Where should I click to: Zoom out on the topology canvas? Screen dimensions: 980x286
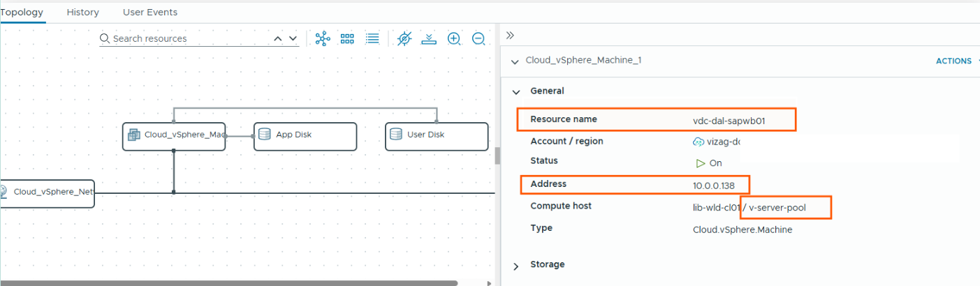coord(478,39)
